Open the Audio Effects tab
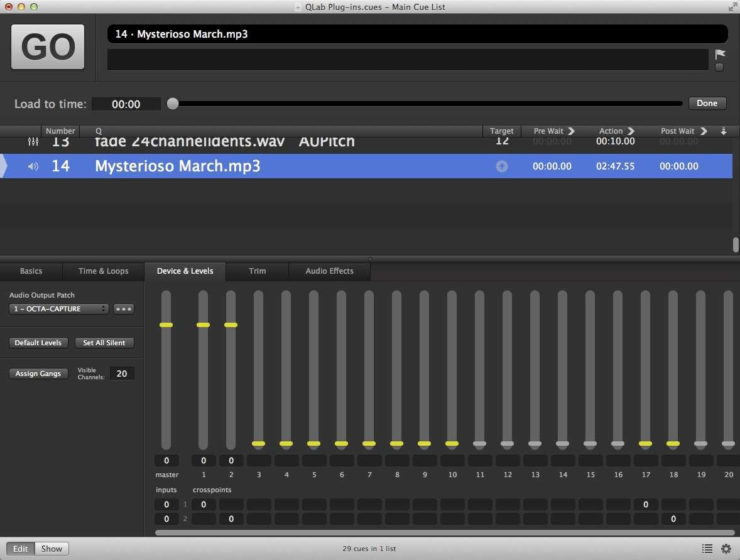The image size is (740, 560). [x=329, y=271]
